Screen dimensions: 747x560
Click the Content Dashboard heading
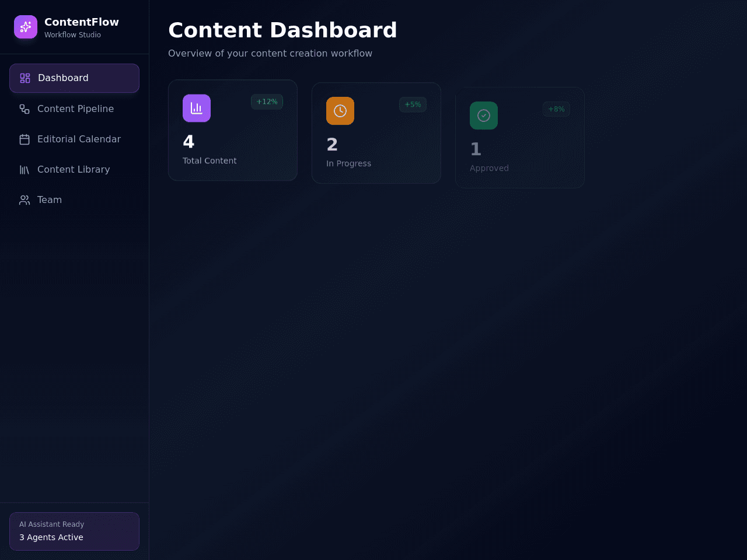[x=282, y=30]
